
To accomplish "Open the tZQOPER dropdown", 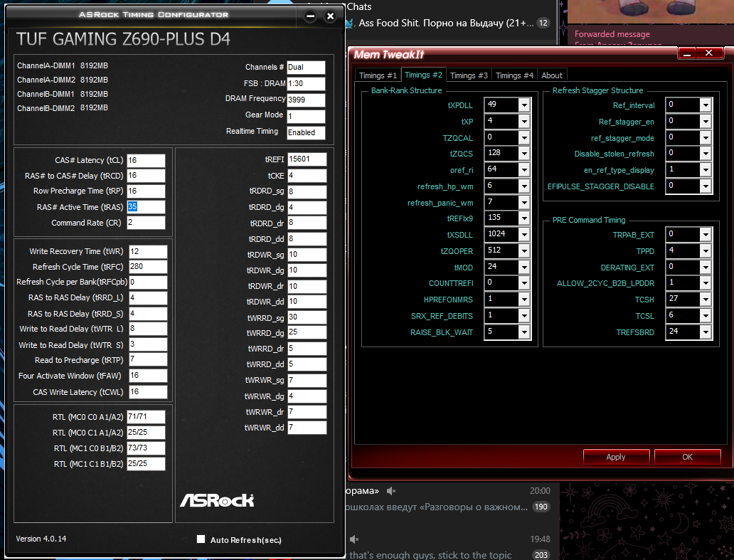I will pyautogui.click(x=524, y=251).
